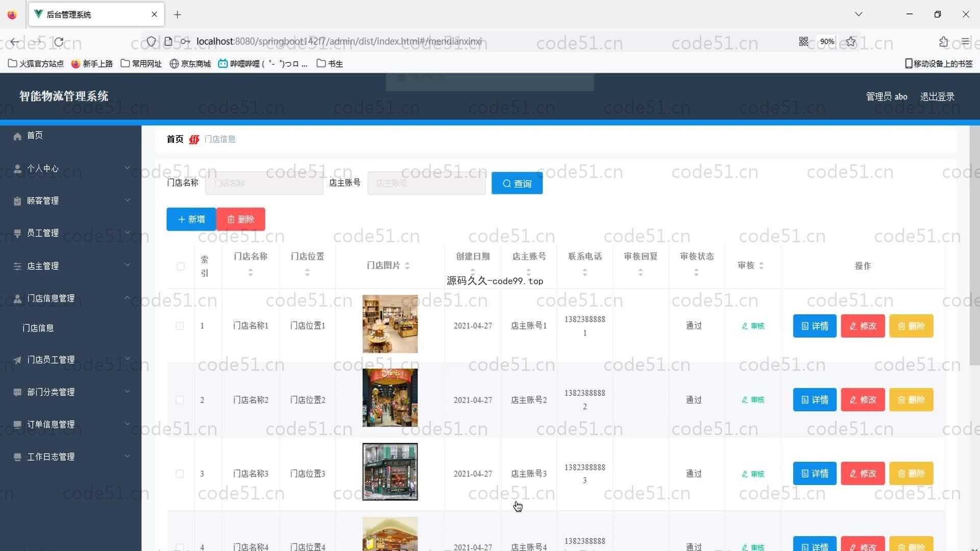Click the 90% zoom level indicator

827,42
